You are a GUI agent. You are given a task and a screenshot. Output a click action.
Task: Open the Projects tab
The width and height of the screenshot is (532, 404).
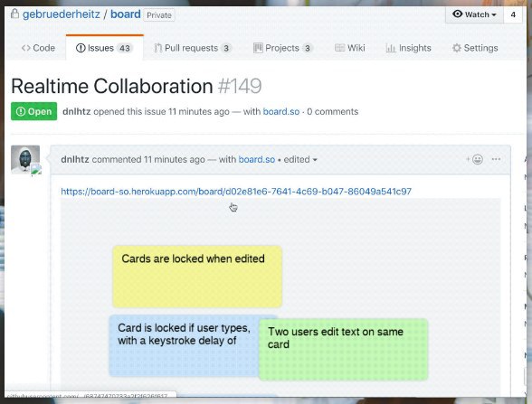pyautogui.click(x=282, y=48)
